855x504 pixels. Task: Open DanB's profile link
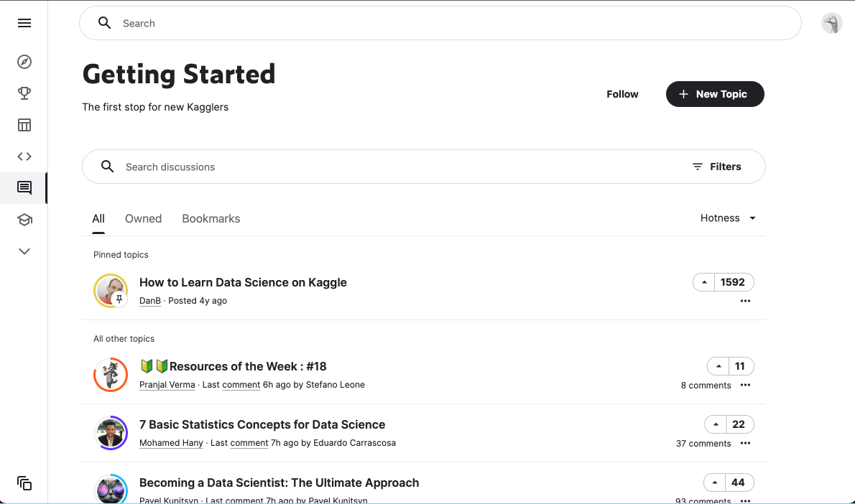[150, 301]
